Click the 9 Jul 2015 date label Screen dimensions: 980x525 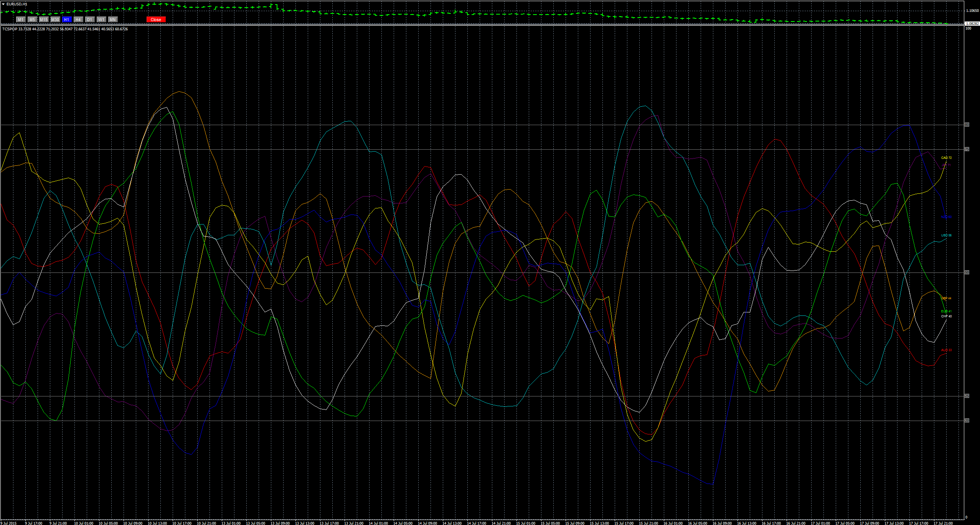tap(9, 523)
